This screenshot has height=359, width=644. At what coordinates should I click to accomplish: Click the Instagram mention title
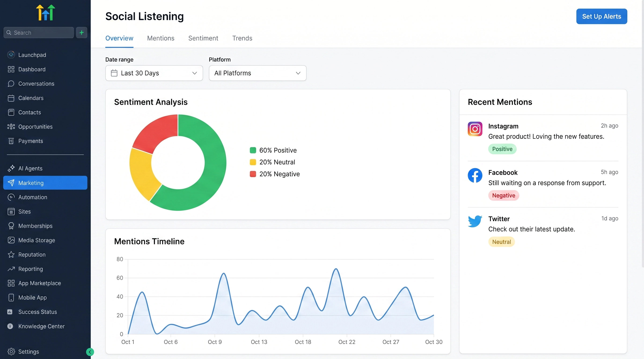click(x=503, y=126)
